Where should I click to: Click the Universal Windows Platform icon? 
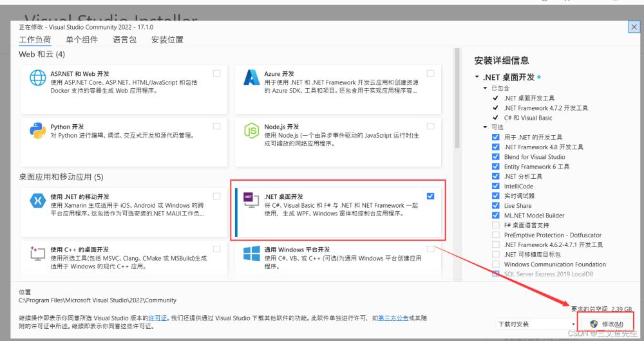pyautogui.click(x=251, y=253)
